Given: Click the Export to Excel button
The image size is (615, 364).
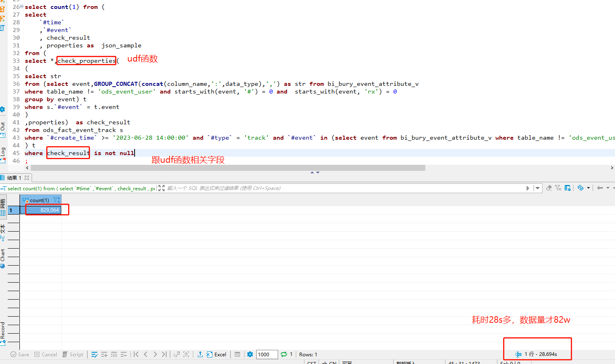Looking at the screenshot, I should click(x=216, y=354).
